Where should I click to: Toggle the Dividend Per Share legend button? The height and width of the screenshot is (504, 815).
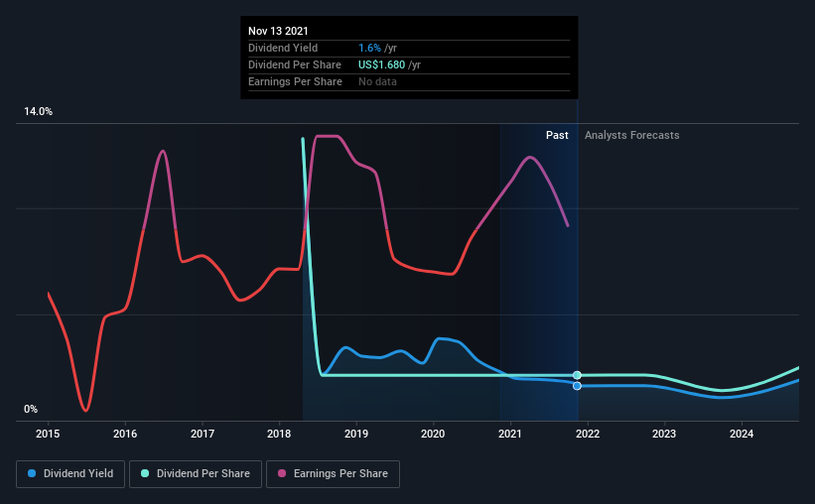(196, 474)
